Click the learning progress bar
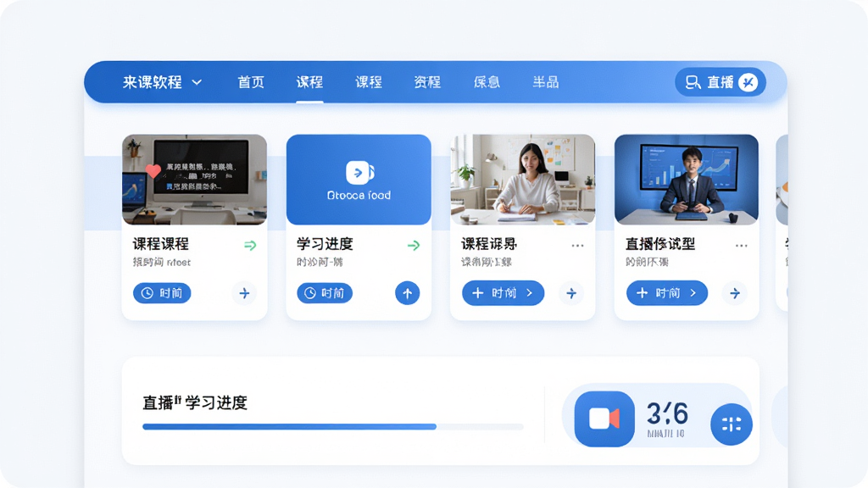 click(332, 427)
